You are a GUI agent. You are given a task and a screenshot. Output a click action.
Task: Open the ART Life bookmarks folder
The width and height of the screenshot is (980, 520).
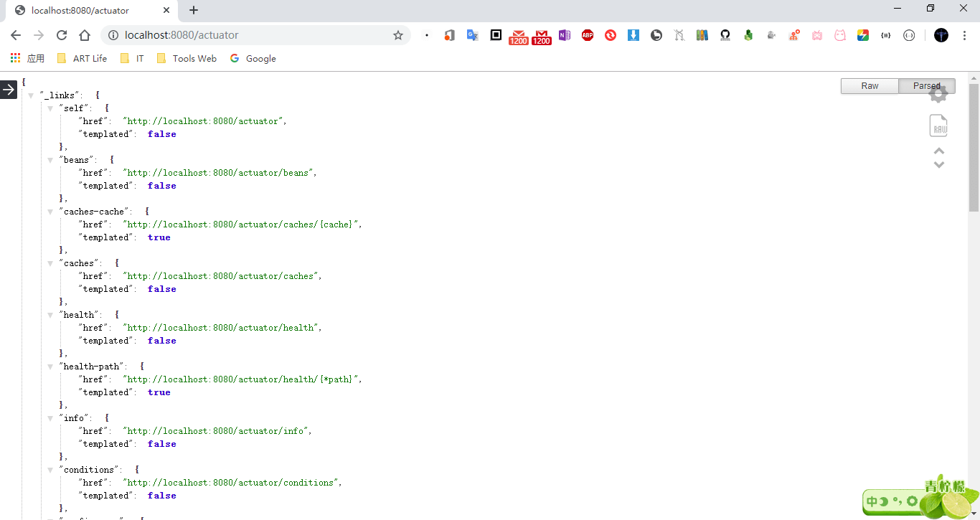(82, 59)
